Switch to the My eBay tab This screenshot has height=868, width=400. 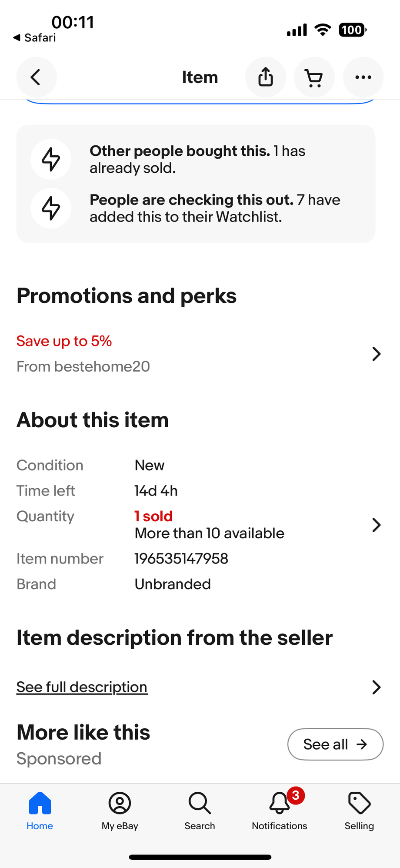tap(120, 810)
